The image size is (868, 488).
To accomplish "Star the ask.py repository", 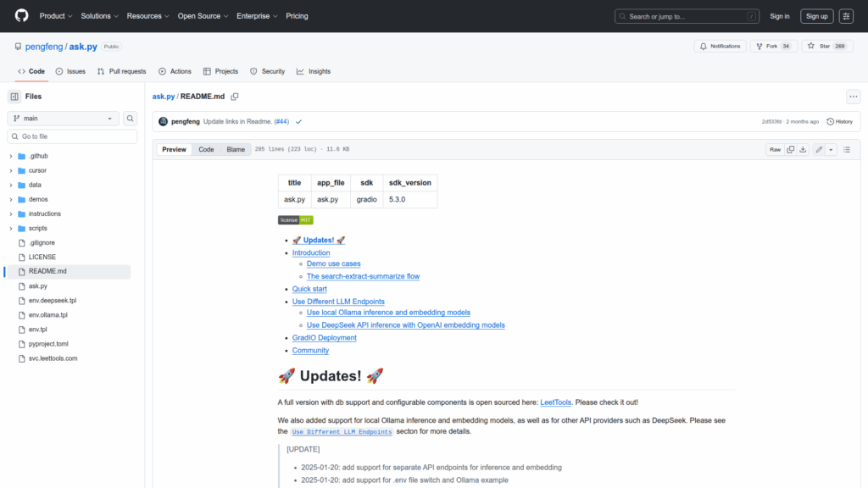I will pyautogui.click(x=827, y=47).
